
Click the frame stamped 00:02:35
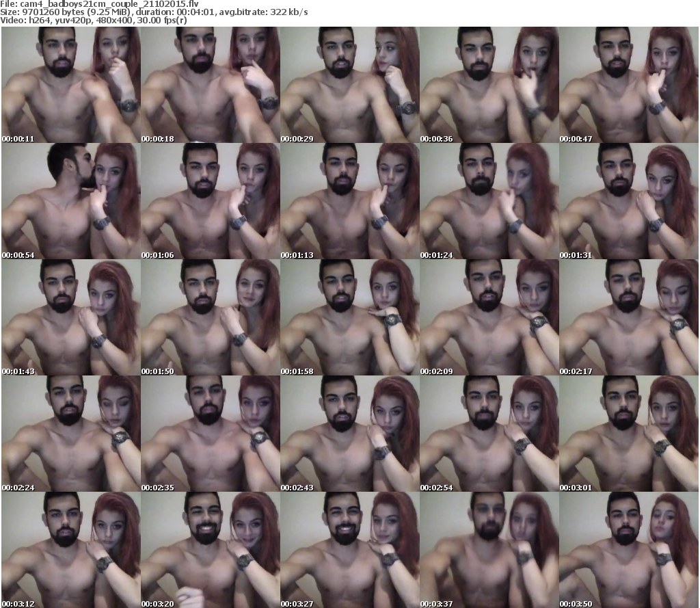click(x=211, y=434)
